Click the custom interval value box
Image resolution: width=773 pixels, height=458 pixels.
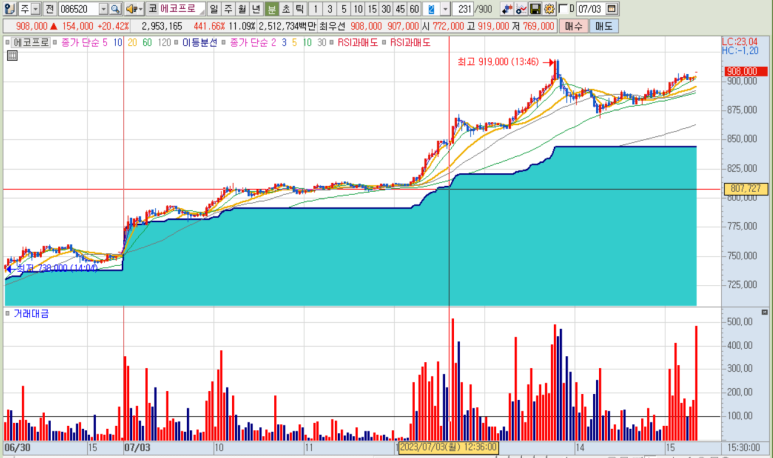[431, 9]
